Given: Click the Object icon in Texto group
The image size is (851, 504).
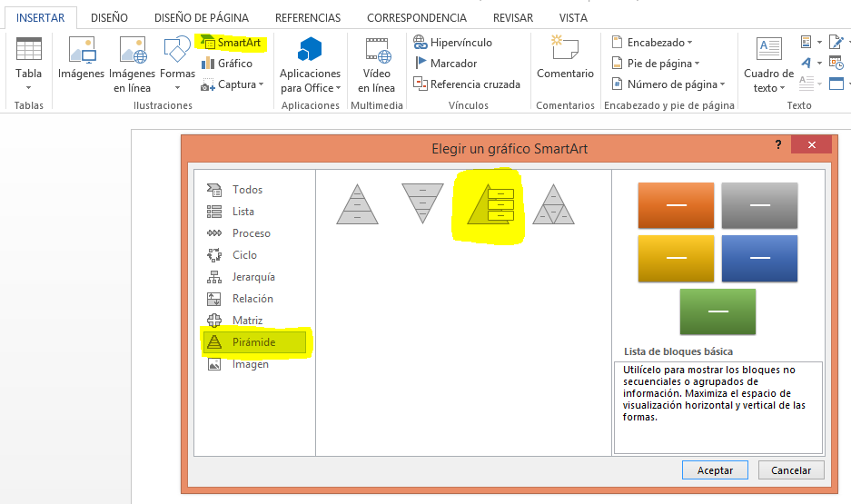Looking at the screenshot, I should click(836, 84).
